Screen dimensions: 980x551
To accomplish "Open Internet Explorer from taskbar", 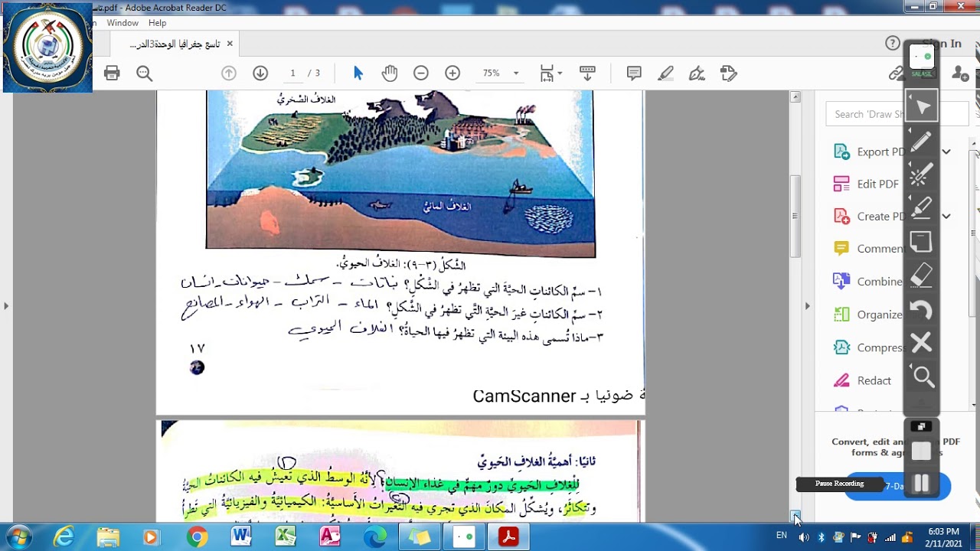I will click(64, 537).
